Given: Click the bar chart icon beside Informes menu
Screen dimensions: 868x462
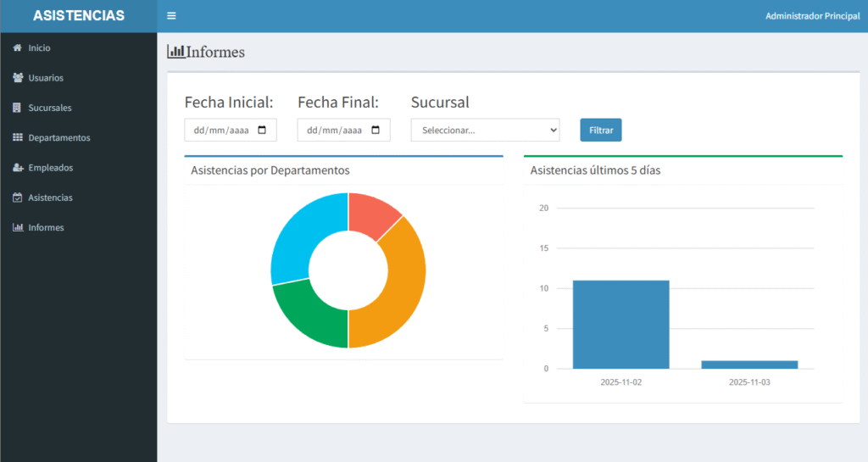Looking at the screenshot, I should [18, 228].
